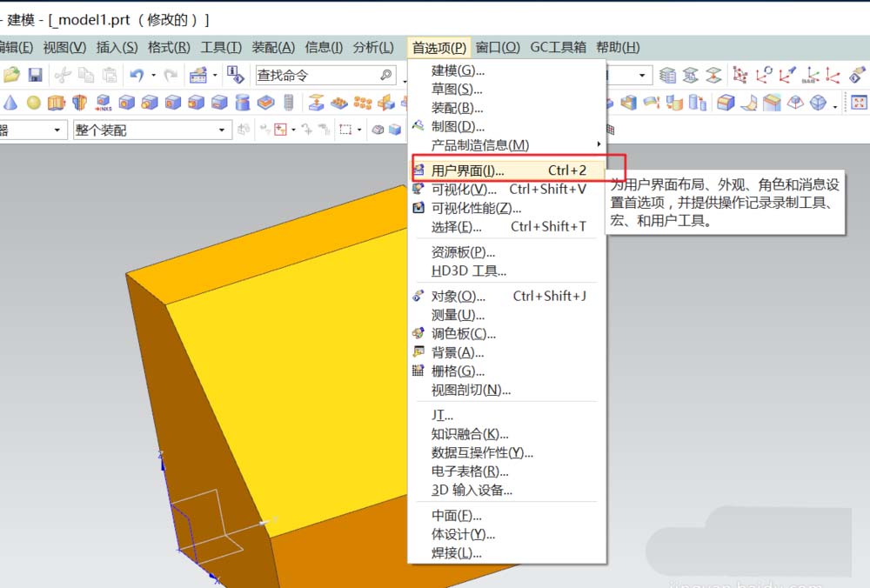
Task: Open the 插入(S) menu
Action: pyautogui.click(x=117, y=48)
